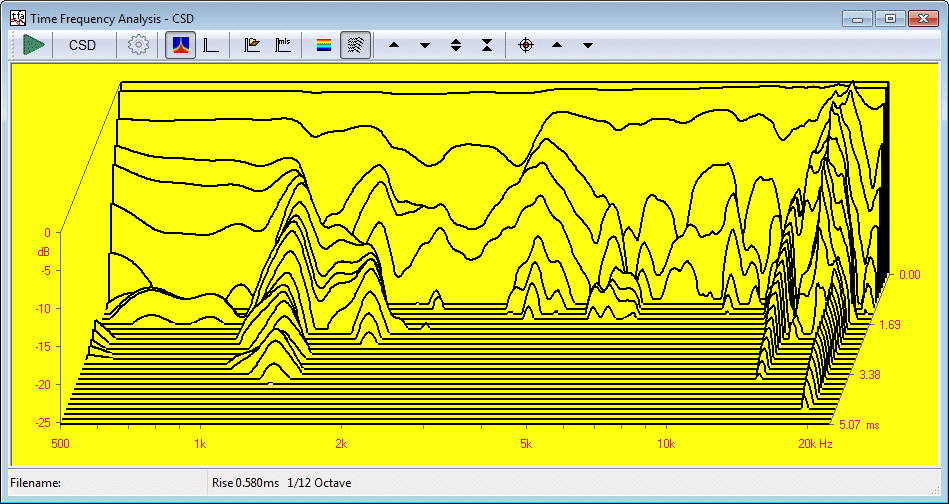Click the first up arrow after wireframe icon
The height and width of the screenshot is (504, 949).
click(394, 45)
